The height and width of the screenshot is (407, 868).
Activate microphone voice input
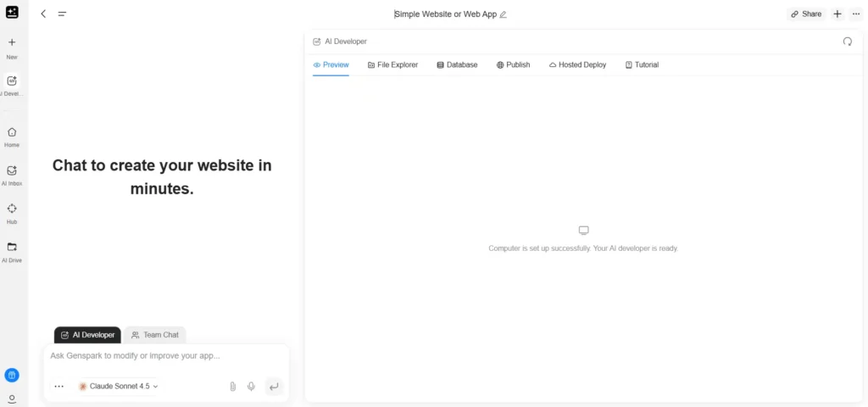pos(251,386)
